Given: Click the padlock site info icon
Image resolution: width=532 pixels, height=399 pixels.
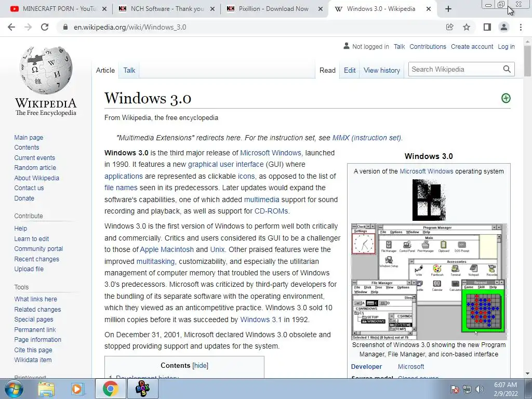Looking at the screenshot, I should tap(65, 27).
